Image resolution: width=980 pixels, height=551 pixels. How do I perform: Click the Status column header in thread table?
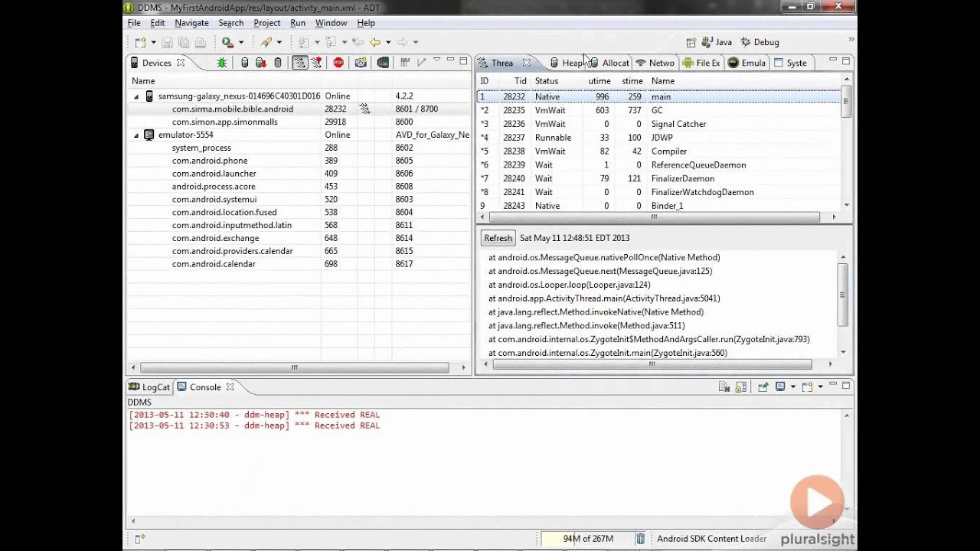click(x=556, y=81)
